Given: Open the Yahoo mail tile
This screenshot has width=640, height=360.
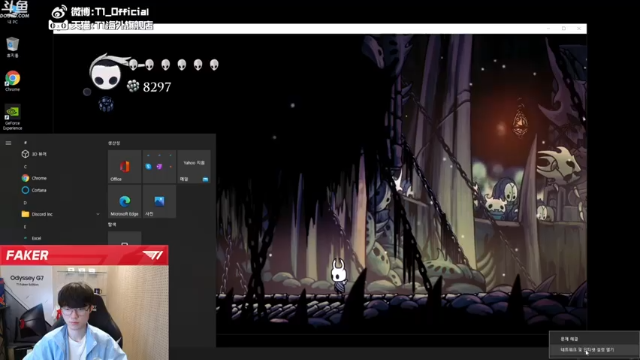Looking at the screenshot, I should click(194, 167).
